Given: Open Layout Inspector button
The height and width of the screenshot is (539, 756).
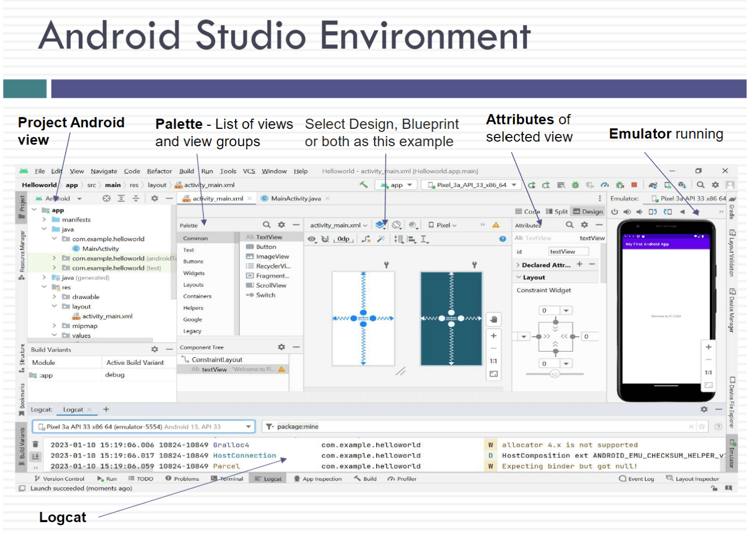Looking at the screenshot, I should coord(692,479).
